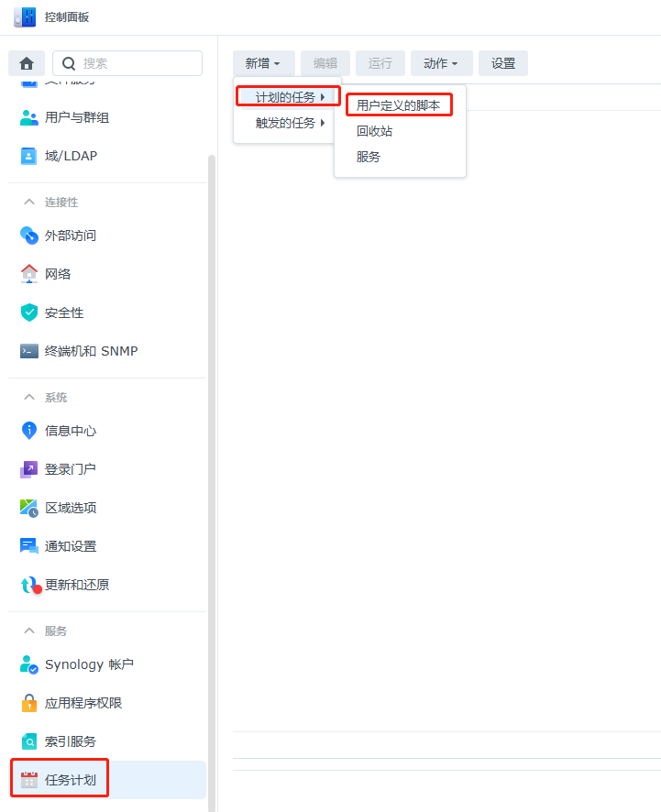This screenshot has width=661, height=812.
Task: Expand the 触发的任务 submenu
Action: [289, 123]
